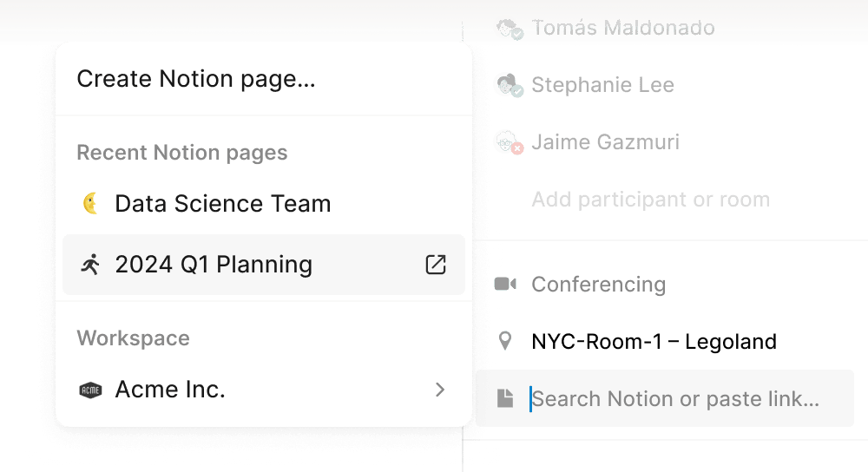The width and height of the screenshot is (868, 472).
Task: Click the Acme Inc. workspace logo
Action: 90,390
